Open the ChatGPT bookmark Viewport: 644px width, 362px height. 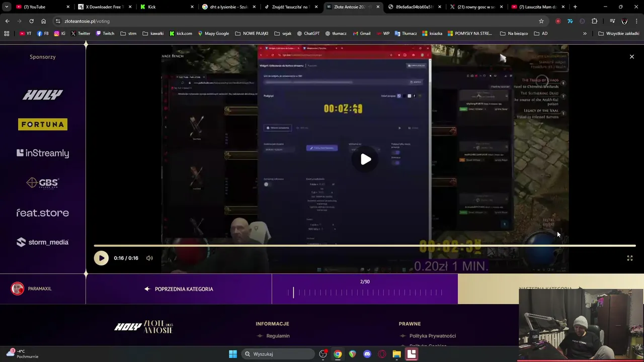[x=308, y=34]
